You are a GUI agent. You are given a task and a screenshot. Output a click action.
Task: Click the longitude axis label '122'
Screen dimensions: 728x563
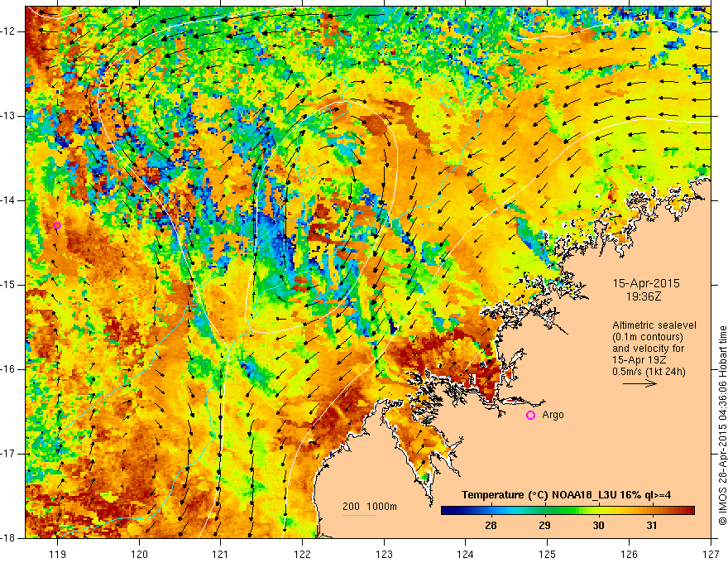[302, 554]
